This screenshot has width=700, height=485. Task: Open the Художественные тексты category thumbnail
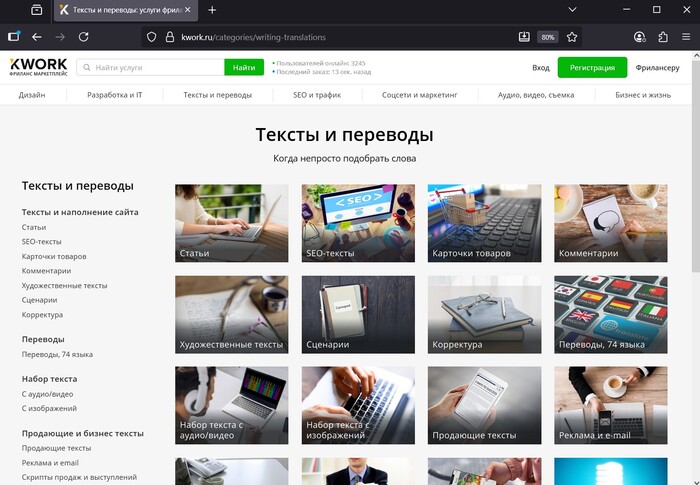click(x=231, y=314)
